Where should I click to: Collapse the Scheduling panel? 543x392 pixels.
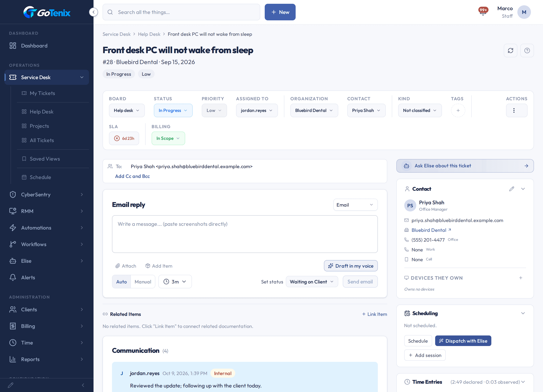523,313
